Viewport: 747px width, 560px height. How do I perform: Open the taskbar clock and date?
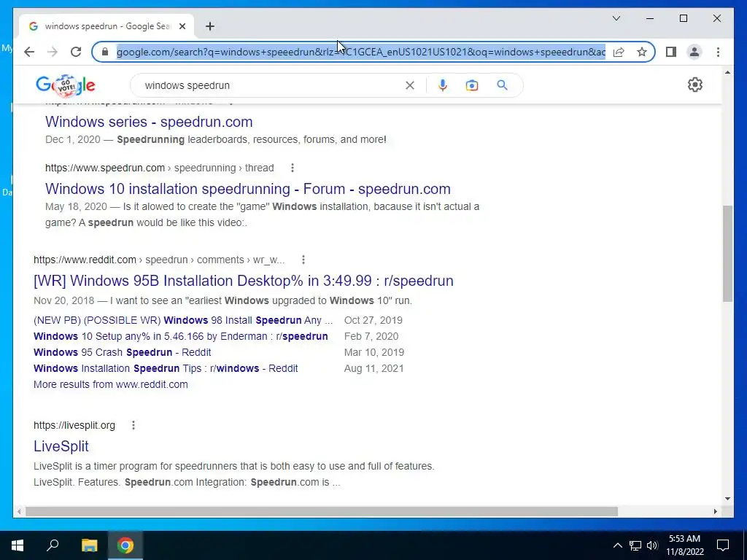684,545
